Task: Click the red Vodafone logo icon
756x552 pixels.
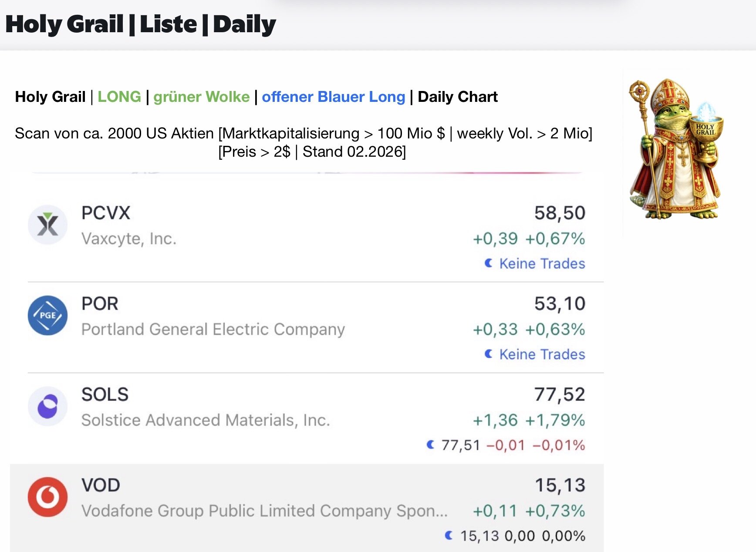Action: coord(47,497)
